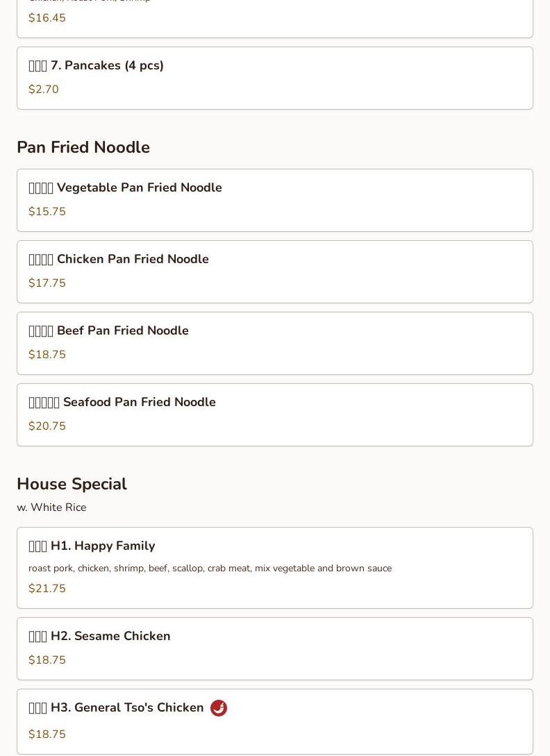Click the House Special section heading
Viewport: 550px width, 756px height.
tap(72, 485)
